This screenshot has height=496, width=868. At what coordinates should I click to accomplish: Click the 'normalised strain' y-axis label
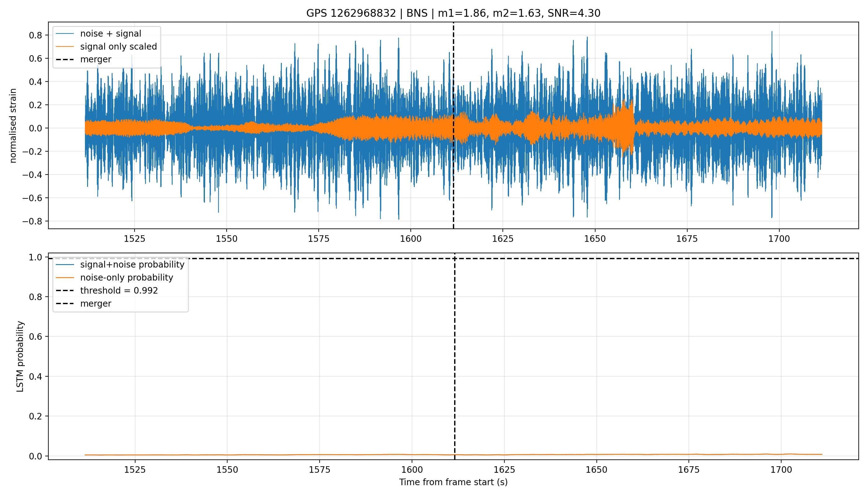pyautogui.click(x=13, y=126)
